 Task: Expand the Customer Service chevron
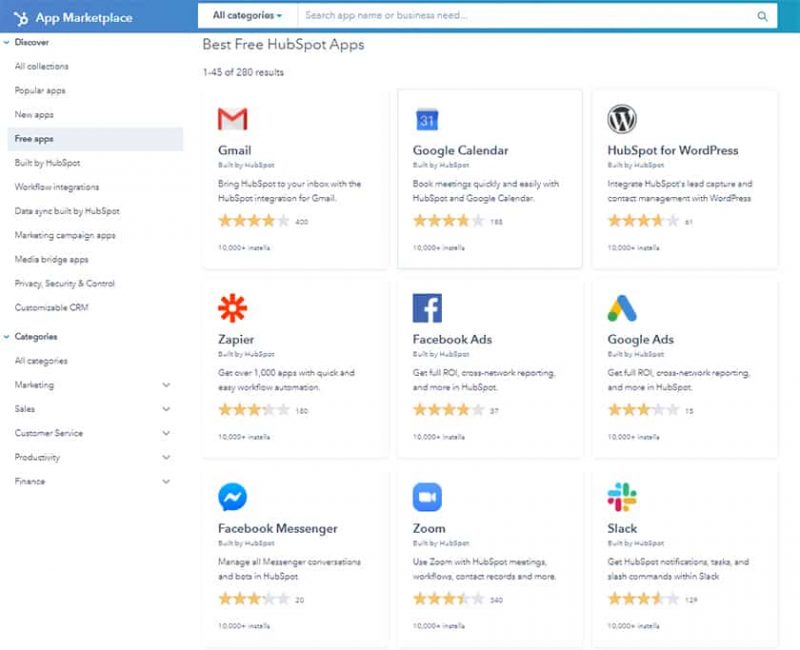coord(166,433)
